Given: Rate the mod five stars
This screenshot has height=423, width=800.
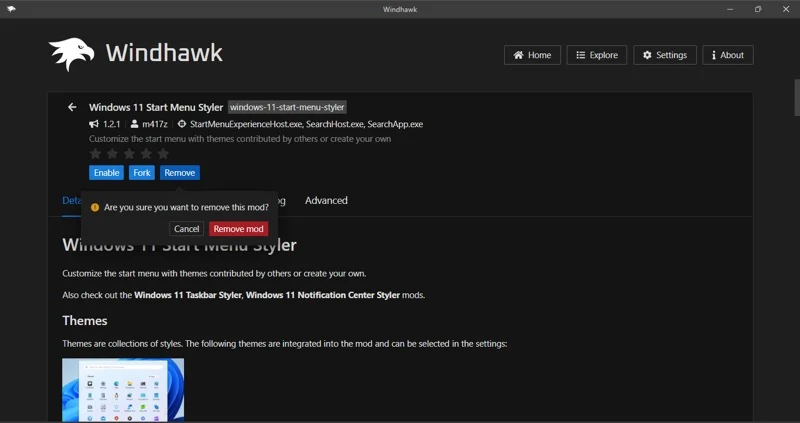Looking at the screenshot, I should click(x=163, y=154).
